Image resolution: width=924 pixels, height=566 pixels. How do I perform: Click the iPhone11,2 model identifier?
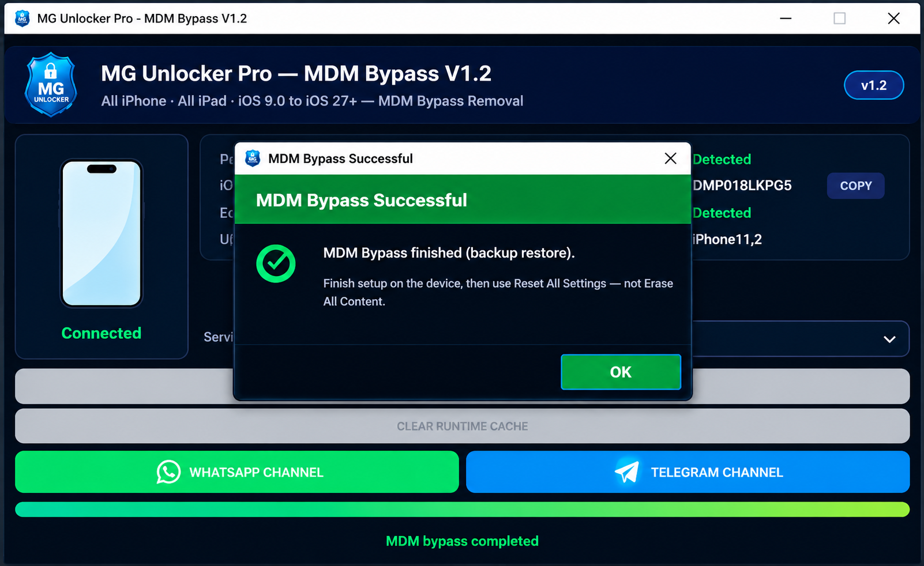coord(727,239)
